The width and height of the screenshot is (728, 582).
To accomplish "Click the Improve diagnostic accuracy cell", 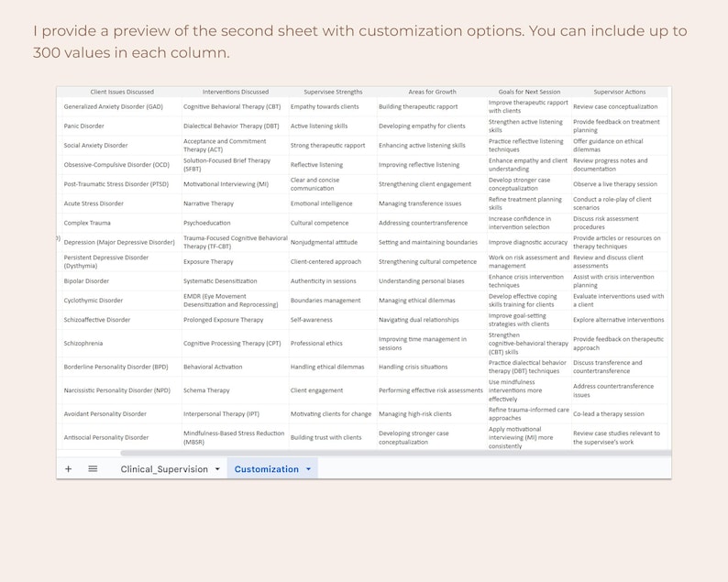I will point(529,242).
